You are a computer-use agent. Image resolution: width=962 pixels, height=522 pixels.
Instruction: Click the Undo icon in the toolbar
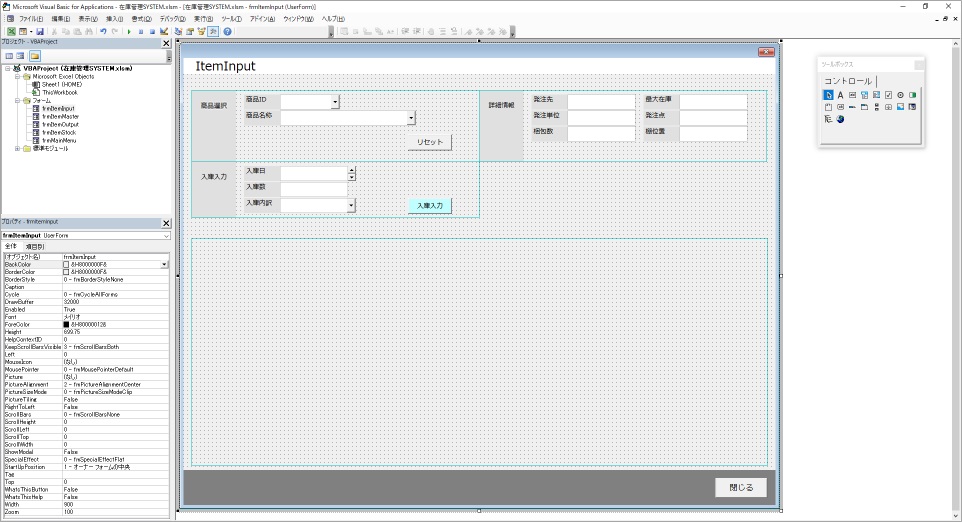[x=103, y=31]
